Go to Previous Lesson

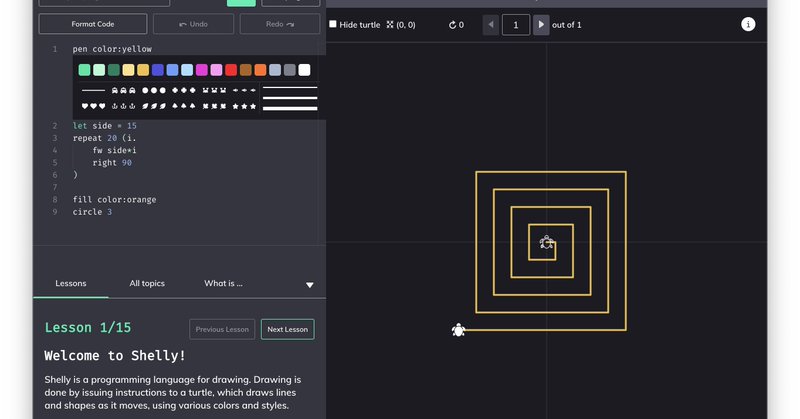tap(222, 329)
